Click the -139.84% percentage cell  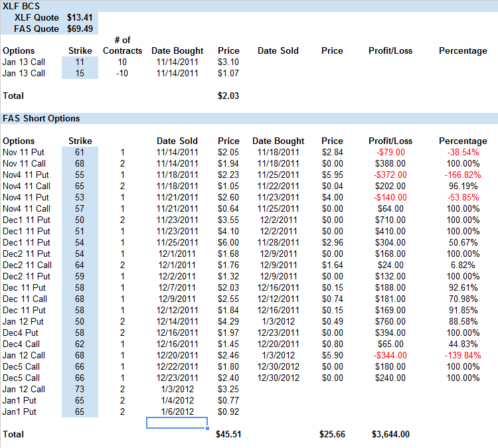click(x=462, y=355)
